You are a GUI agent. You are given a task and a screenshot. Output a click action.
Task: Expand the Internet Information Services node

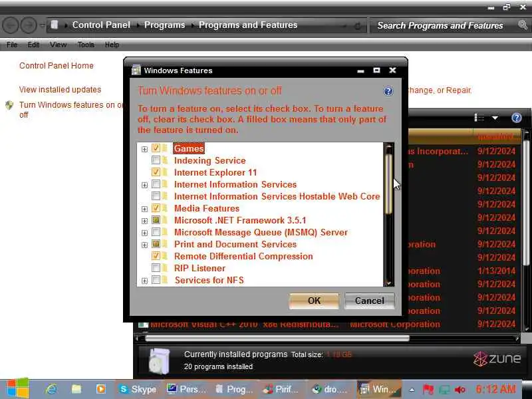tap(144, 186)
